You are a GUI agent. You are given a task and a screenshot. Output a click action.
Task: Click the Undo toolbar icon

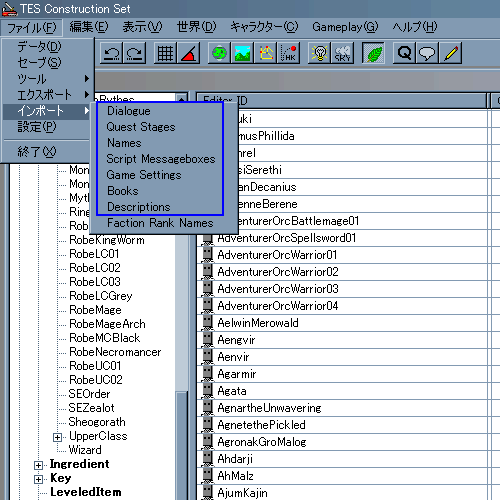[x=111, y=53]
